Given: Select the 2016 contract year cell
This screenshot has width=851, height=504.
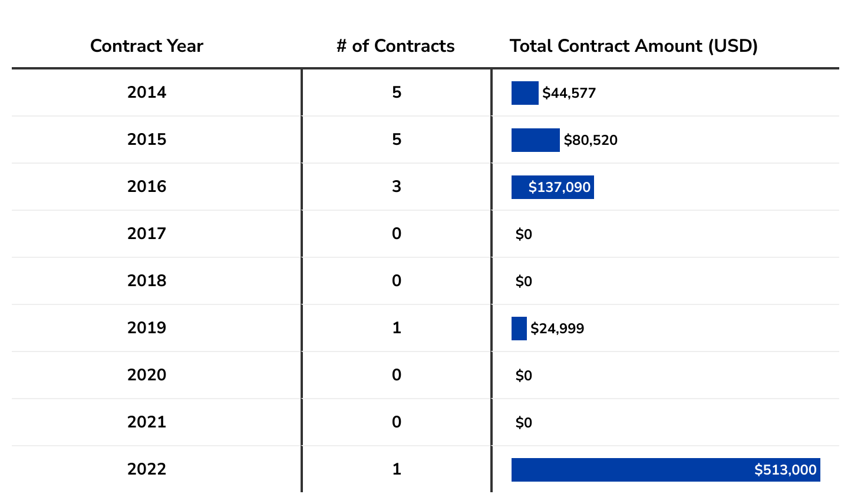Looking at the screenshot, I should pyautogui.click(x=147, y=187).
